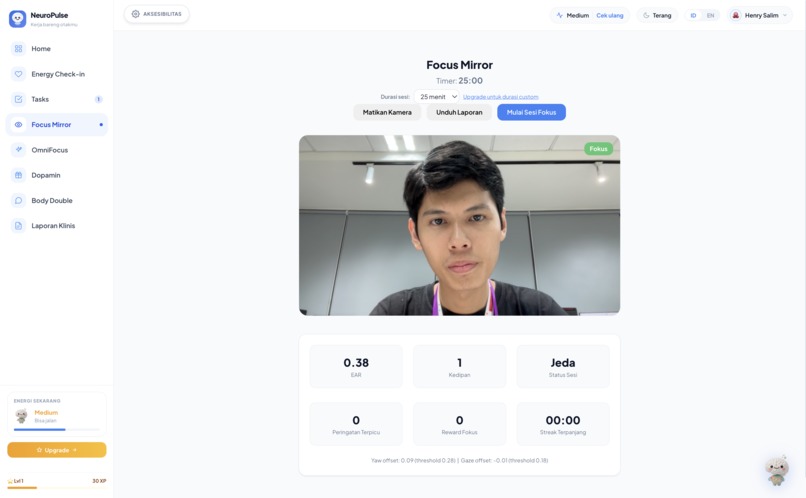Switch language to EN
Viewport: 806px width, 498px height.
[x=710, y=15]
